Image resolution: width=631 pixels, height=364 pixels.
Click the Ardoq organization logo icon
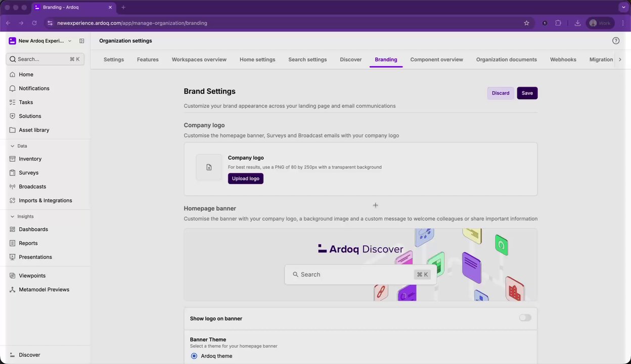pos(12,41)
